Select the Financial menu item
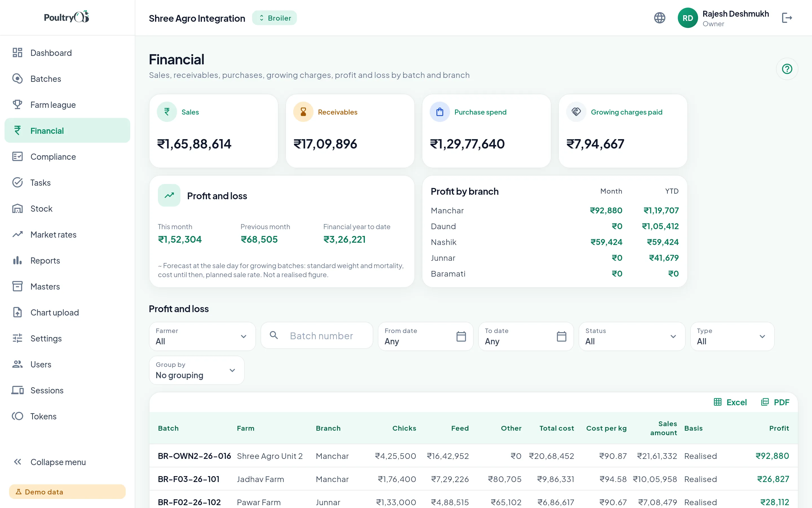Screen dimensions: 812x508 67,130
